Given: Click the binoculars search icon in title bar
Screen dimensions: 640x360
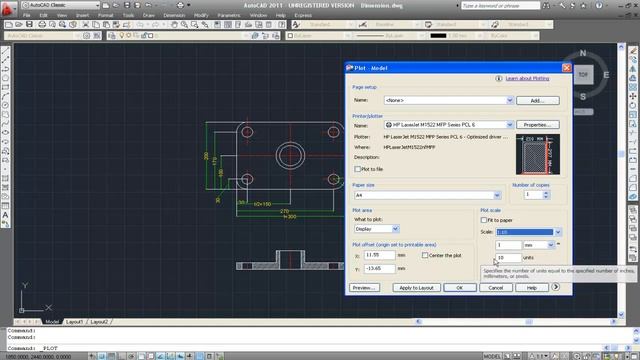Looking at the screenshot, I should pos(547,5).
